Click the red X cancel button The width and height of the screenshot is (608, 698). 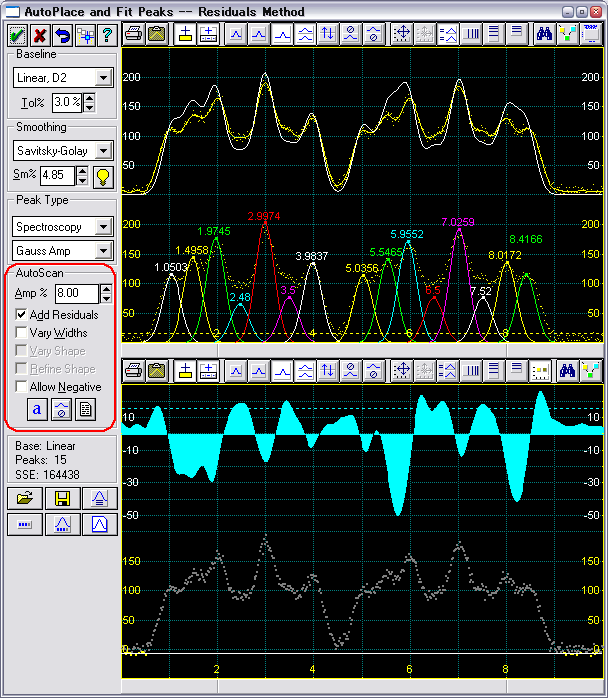click(x=40, y=35)
